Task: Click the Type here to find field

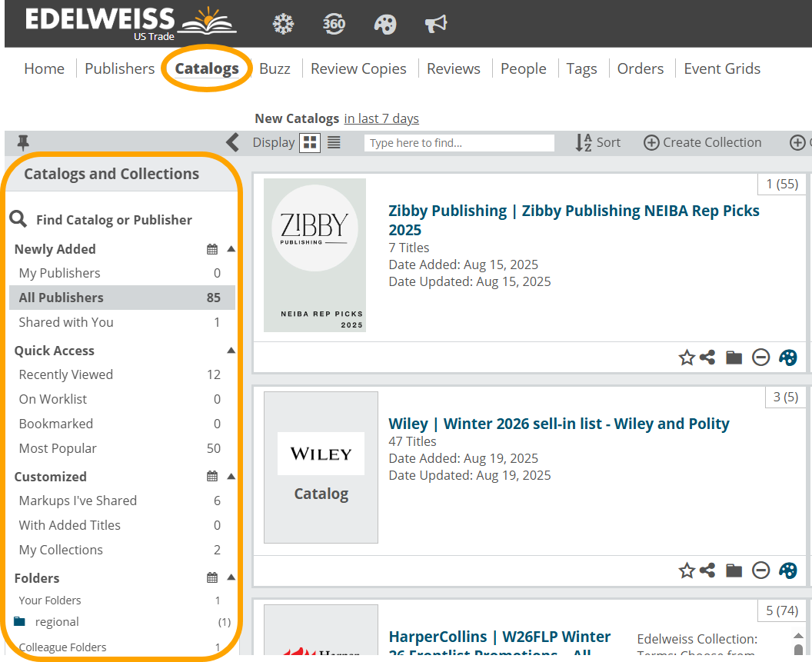Action: pyautogui.click(x=459, y=143)
